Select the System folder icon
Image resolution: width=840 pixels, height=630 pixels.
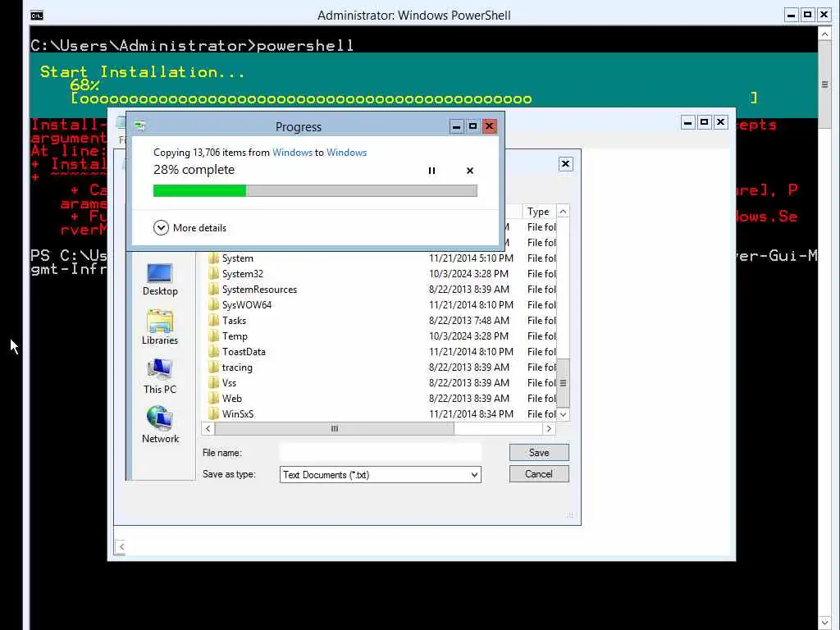(x=214, y=258)
